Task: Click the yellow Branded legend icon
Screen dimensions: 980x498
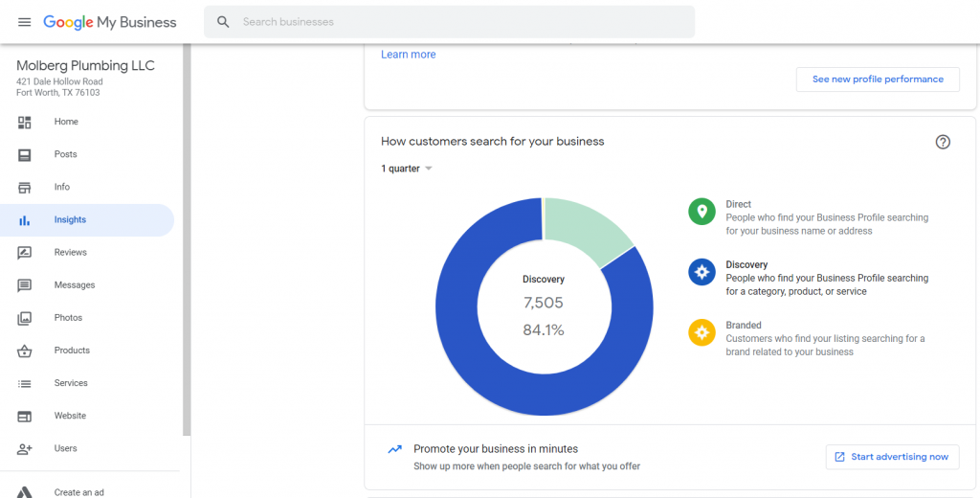Action: 702,332
